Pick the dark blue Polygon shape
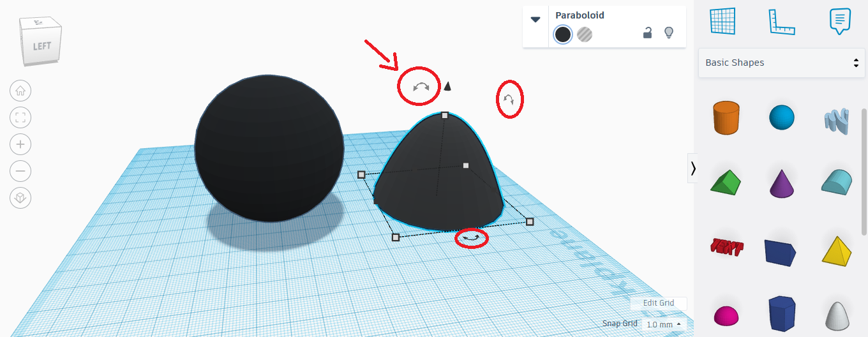 [x=781, y=313]
